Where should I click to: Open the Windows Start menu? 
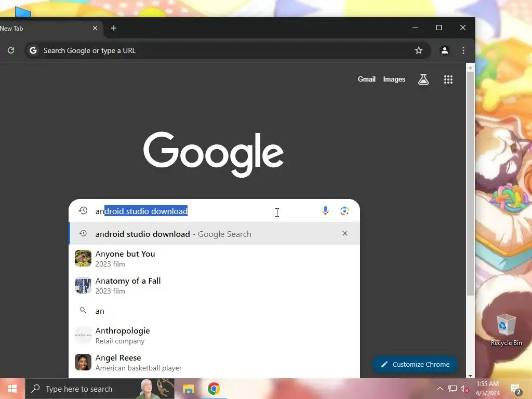(12, 389)
